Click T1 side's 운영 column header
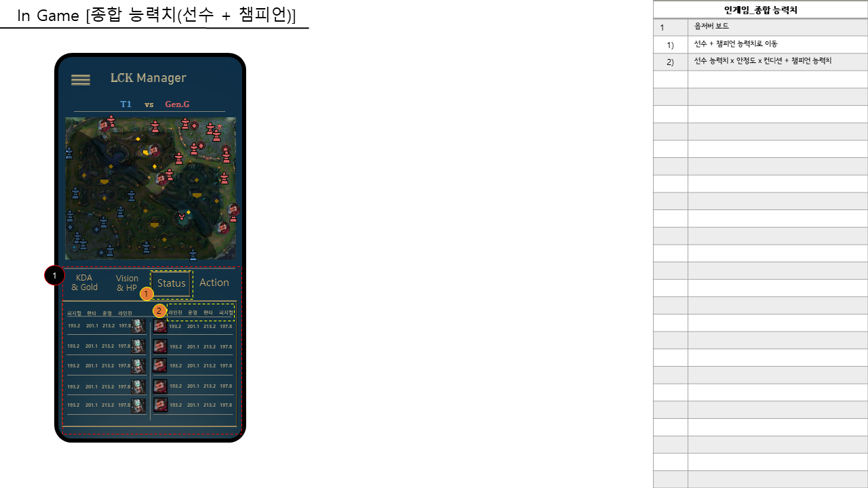This screenshot has width=868, height=488. (x=107, y=313)
